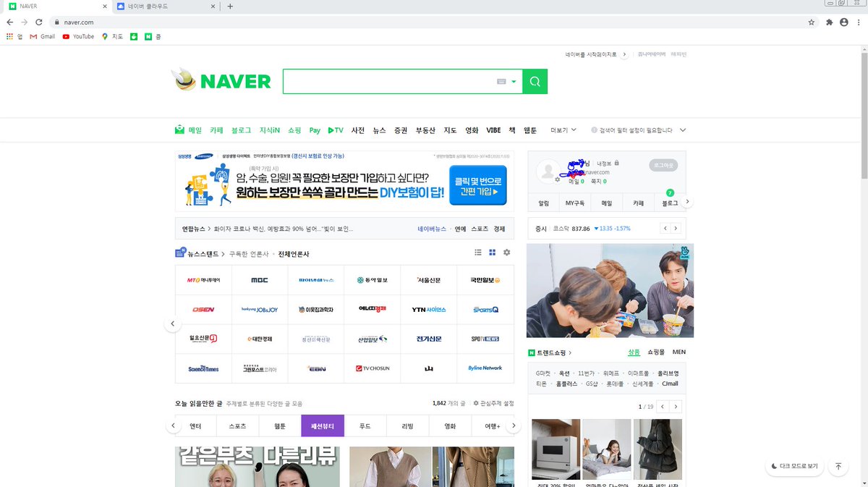Click the profile avatar picture

tap(548, 171)
